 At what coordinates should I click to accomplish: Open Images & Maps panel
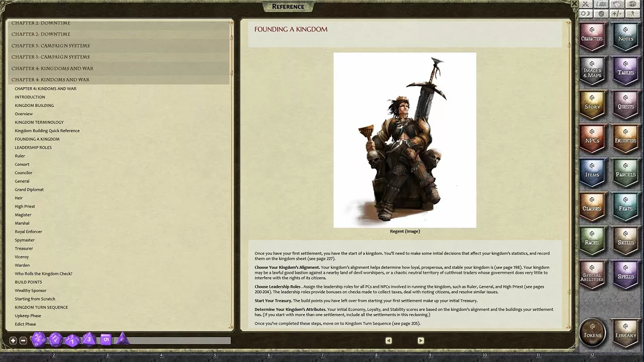[592, 71]
